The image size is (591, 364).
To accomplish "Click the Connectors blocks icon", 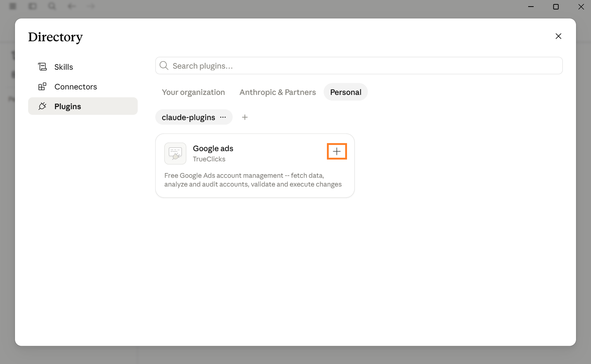I will tap(42, 87).
